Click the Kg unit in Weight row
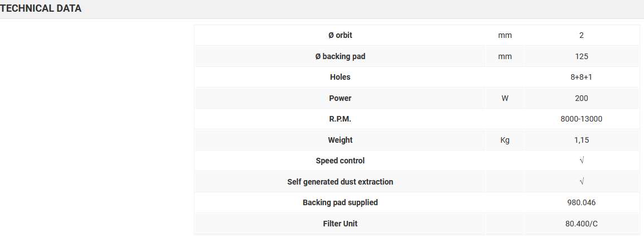Image resolution: width=644 pixels, height=242 pixels. tap(505, 140)
